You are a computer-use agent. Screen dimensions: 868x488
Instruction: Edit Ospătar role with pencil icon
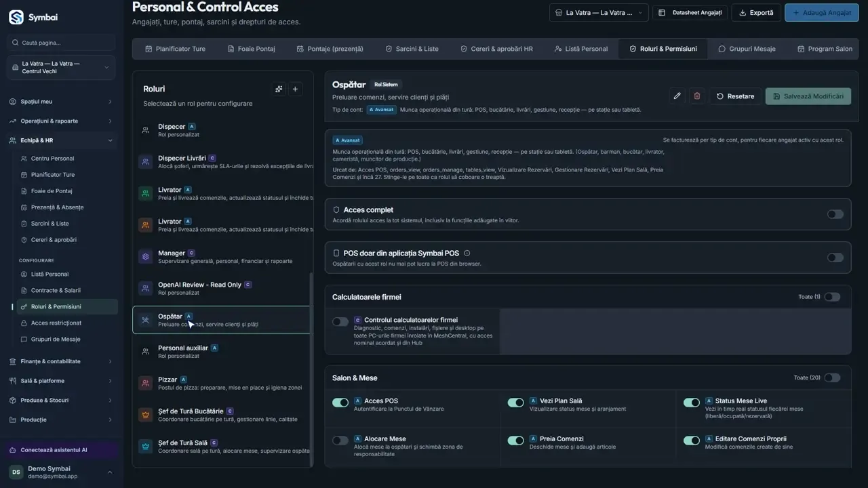(x=677, y=96)
